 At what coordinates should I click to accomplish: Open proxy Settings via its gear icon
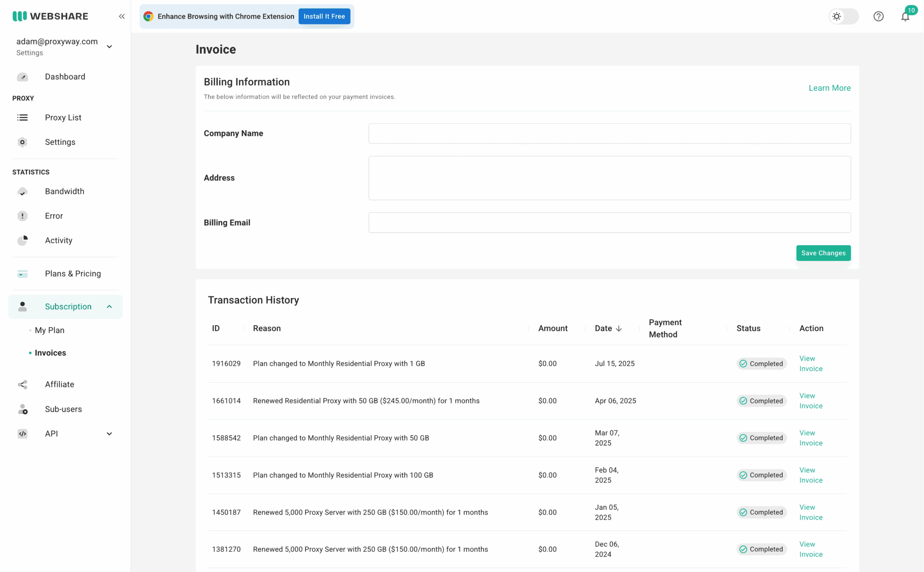click(23, 142)
